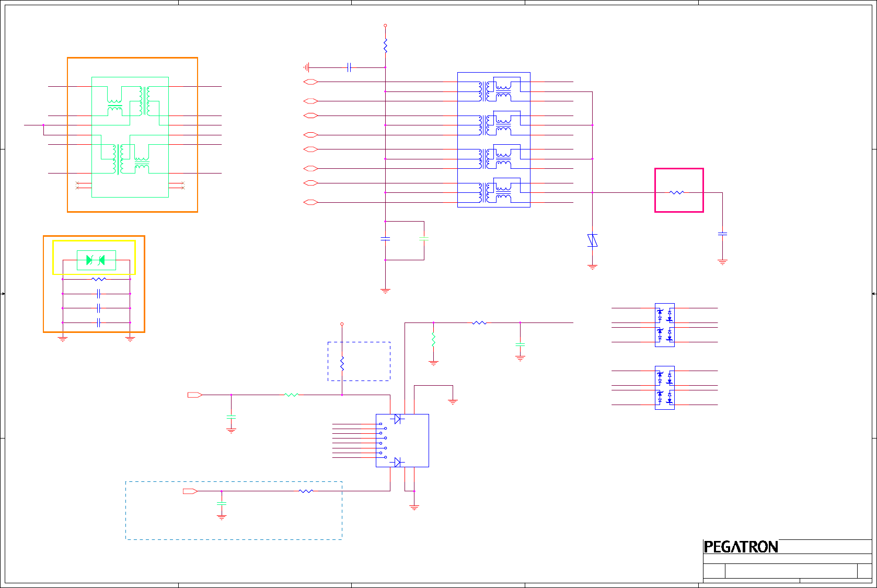Click the capacitor to ground right of horizontal resistor
Image resolution: width=877 pixels, height=588 pixels.
click(x=520, y=344)
